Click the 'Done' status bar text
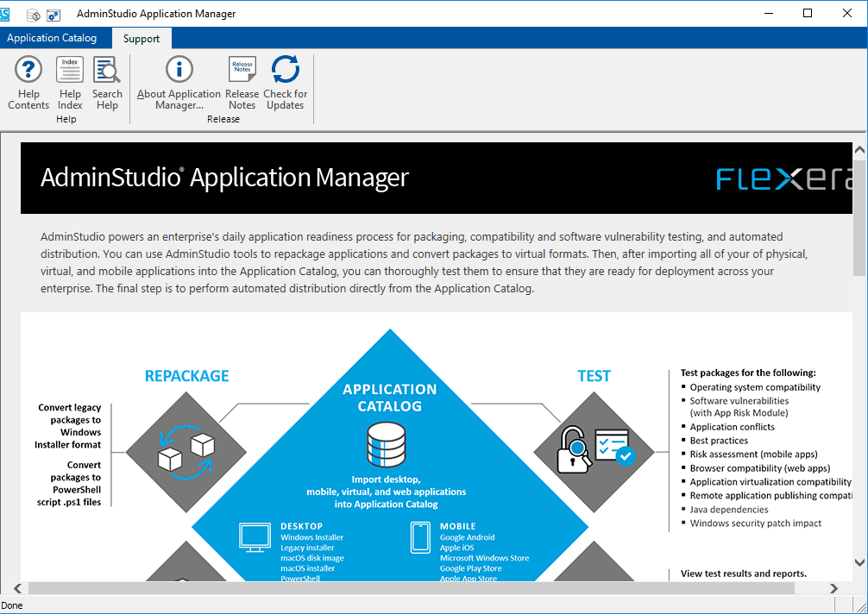 pos(11,605)
